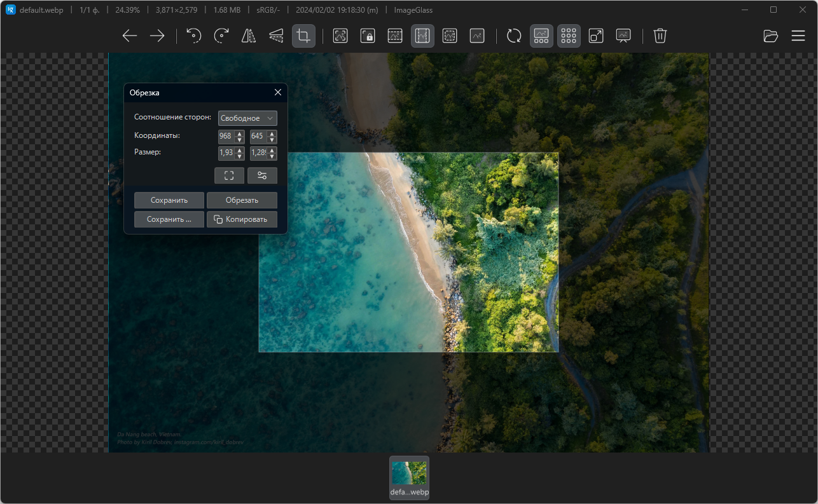This screenshot has height=504, width=818.
Task: Open the main hamburger menu
Action: [x=798, y=36]
